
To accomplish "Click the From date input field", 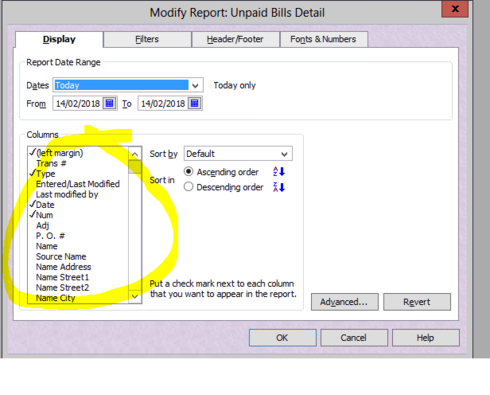I will point(78,103).
